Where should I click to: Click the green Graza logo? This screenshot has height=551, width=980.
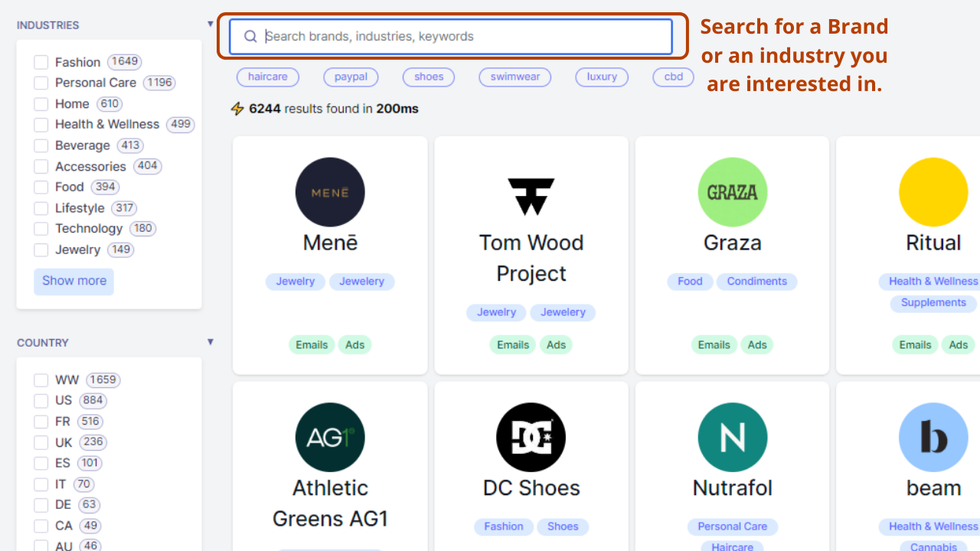coord(732,192)
